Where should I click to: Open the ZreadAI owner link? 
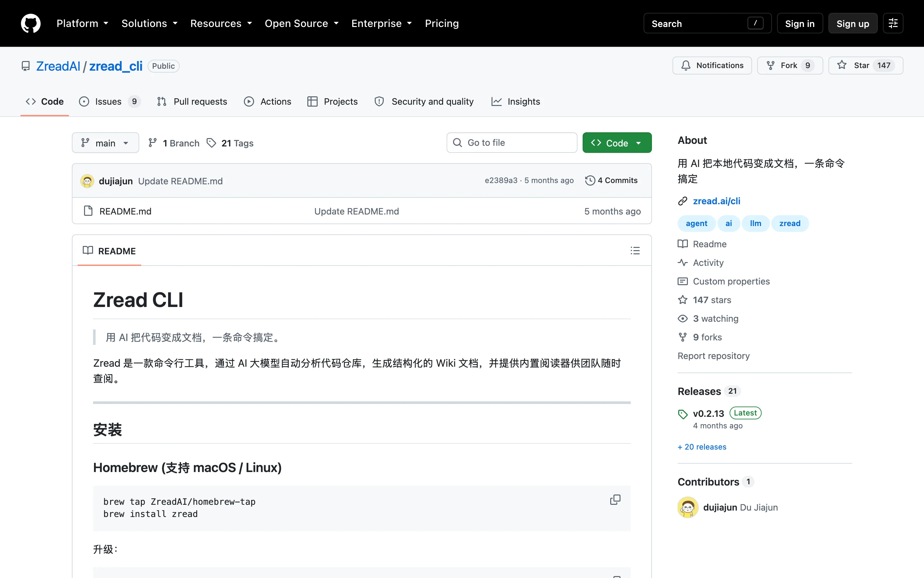[x=58, y=66]
